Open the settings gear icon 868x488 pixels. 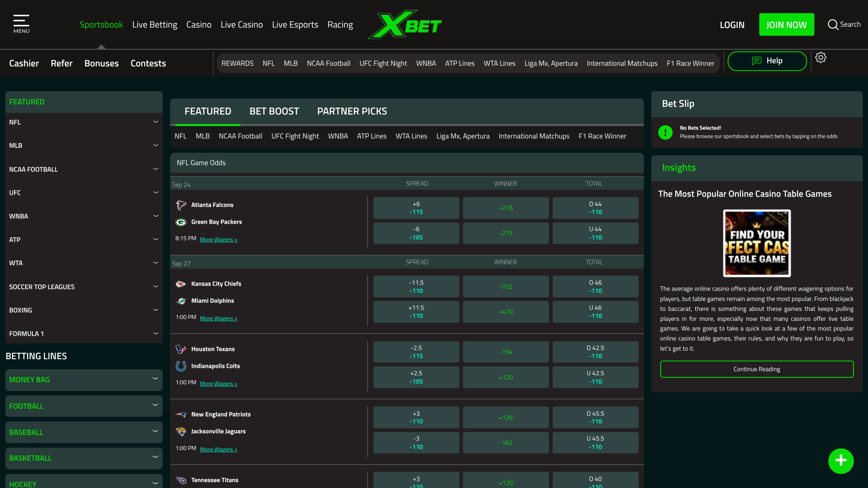[x=821, y=57]
